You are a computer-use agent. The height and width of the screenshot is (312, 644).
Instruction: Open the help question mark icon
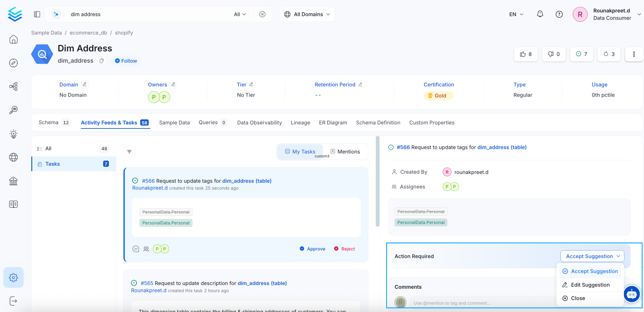coord(559,14)
